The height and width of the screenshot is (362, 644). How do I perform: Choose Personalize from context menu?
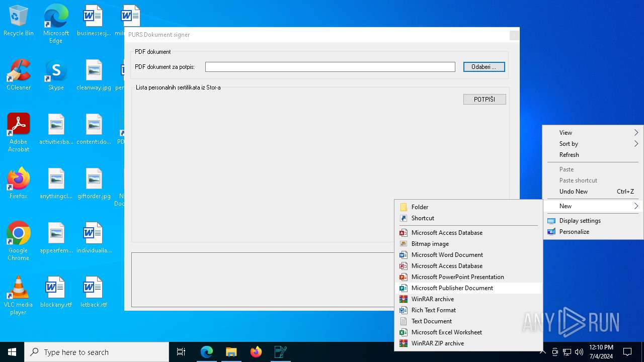pos(593,232)
